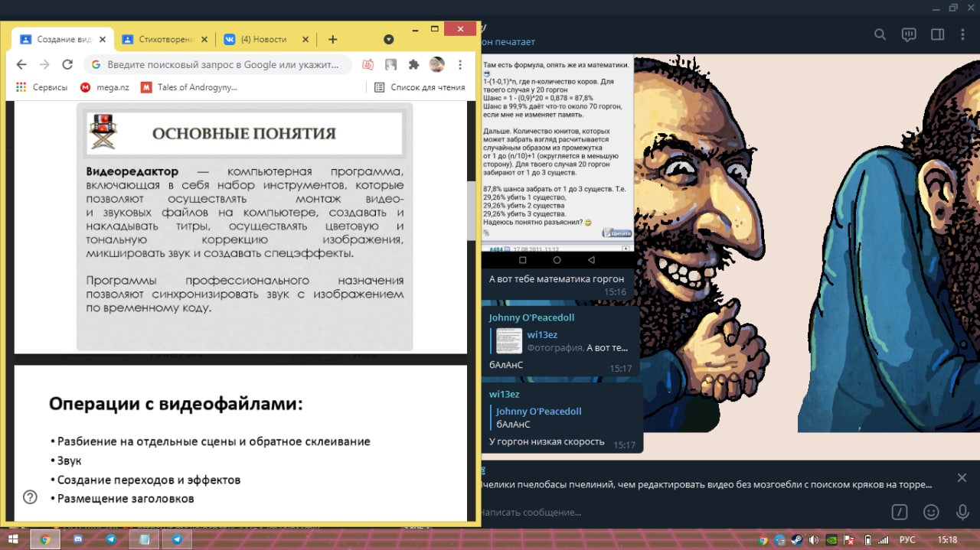Close the VK "Новости" tab
Image resolution: width=980 pixels, height=550 pixels.
tap(305, 39)
